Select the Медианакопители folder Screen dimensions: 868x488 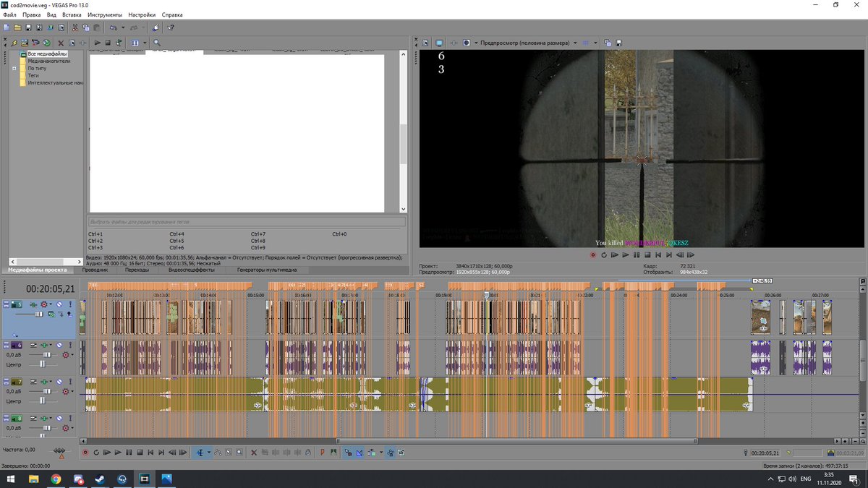[x=49, y=61]
